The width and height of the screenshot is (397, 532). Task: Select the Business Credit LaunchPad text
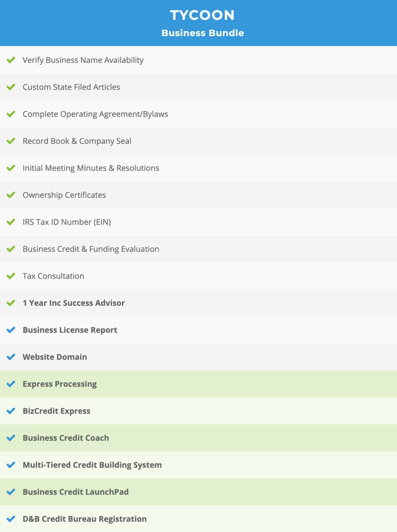[x=75, y=492]
